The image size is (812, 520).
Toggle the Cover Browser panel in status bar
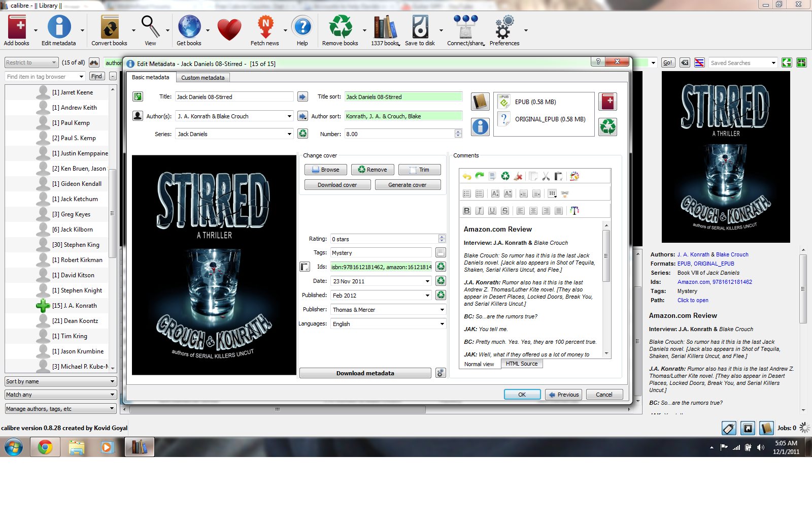748,428
